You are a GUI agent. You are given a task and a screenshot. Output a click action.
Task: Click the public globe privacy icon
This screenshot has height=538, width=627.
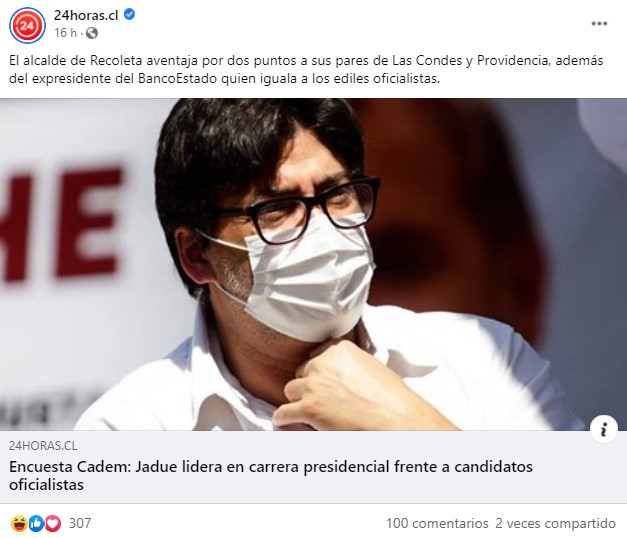[92, 33]
